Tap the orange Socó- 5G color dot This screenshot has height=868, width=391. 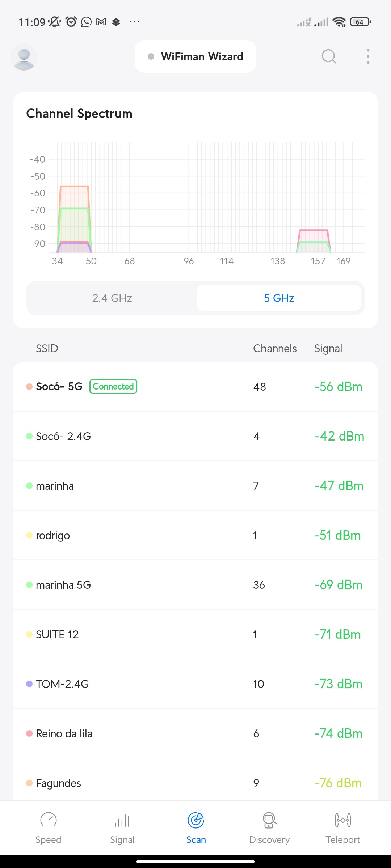pyautogui.click(x=29, y=387)
